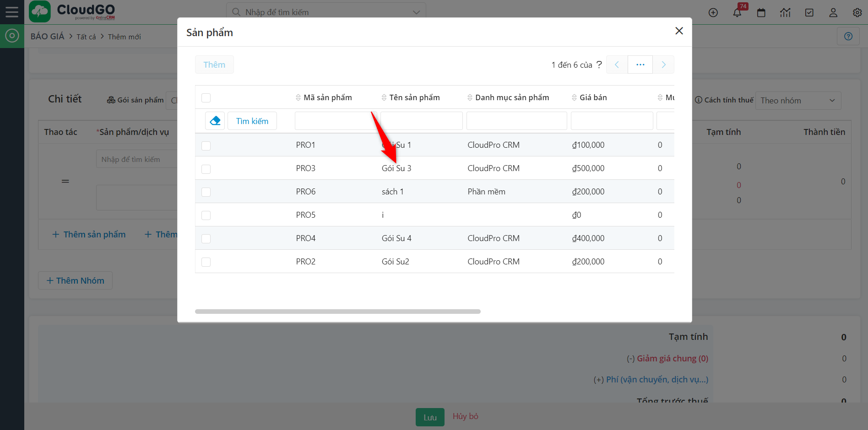Open the create new record plus icon

[x=713, y=12]
